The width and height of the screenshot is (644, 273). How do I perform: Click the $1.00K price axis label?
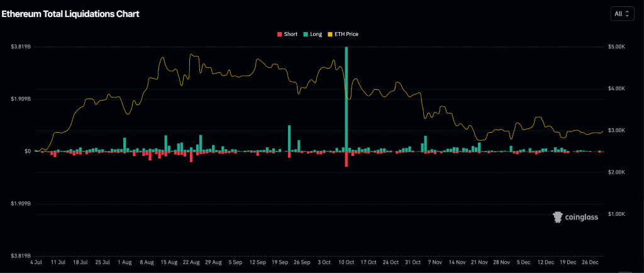pos(616,214)
